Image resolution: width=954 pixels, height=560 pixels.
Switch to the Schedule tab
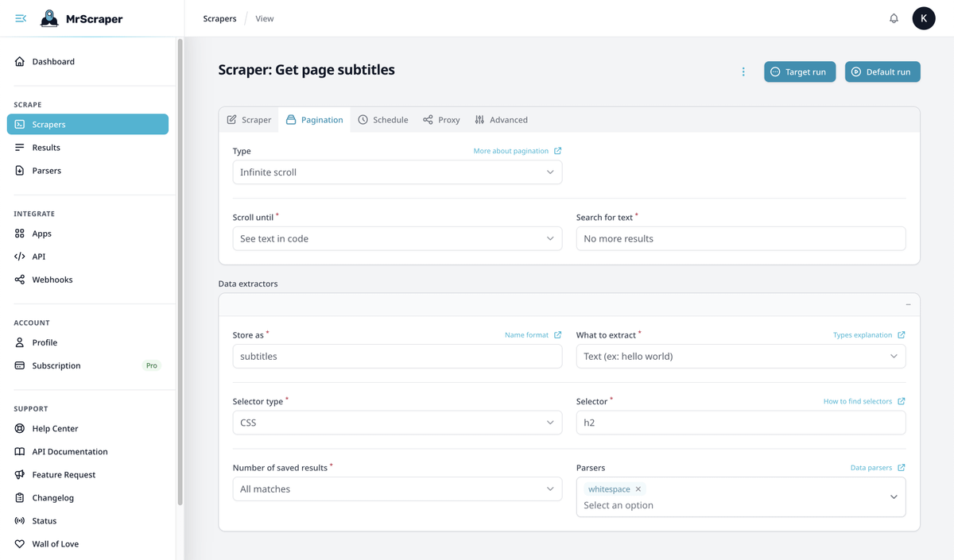(x=383, y=120)
